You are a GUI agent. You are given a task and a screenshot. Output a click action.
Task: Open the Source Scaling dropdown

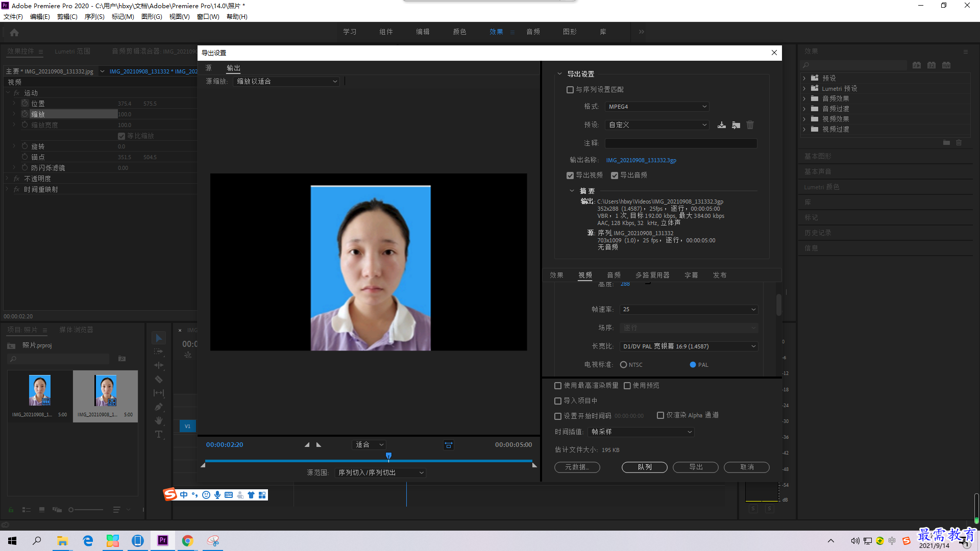click(286, 82)
